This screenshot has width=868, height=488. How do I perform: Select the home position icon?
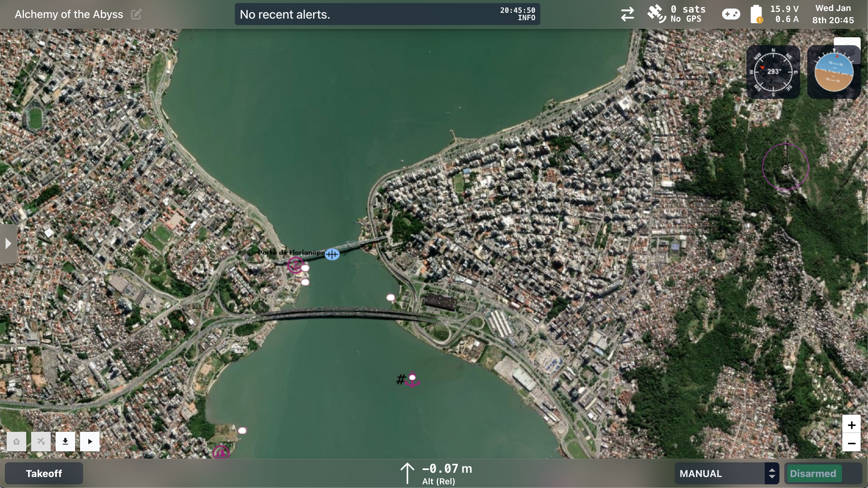[16, 441]
